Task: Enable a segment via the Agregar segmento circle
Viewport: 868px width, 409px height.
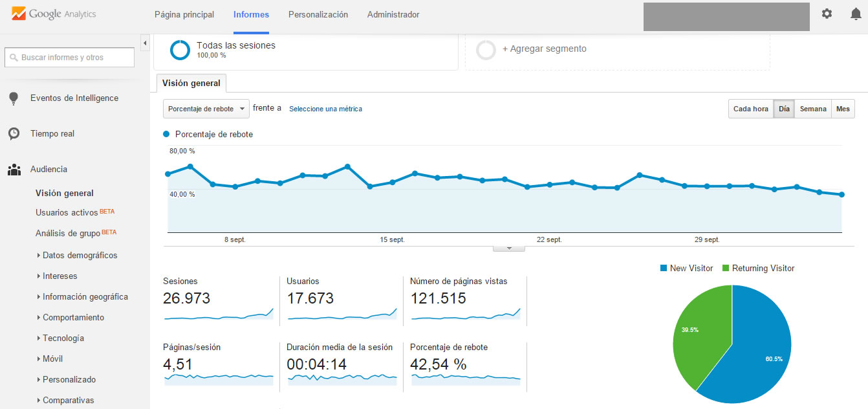Action: 485,50
